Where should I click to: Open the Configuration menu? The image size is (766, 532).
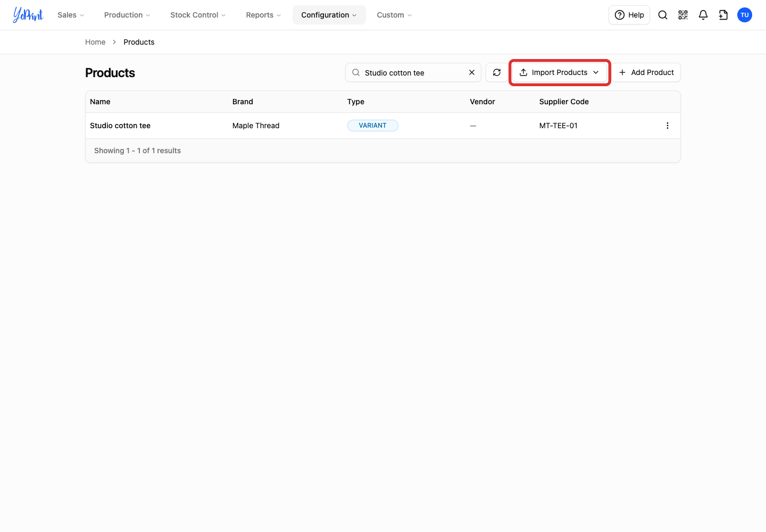329,15
